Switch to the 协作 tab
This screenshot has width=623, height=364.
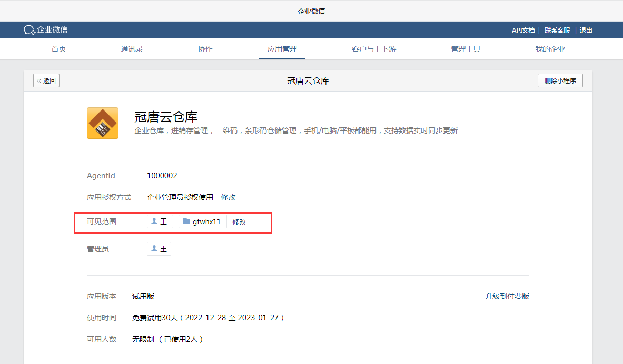coord(205,49)
